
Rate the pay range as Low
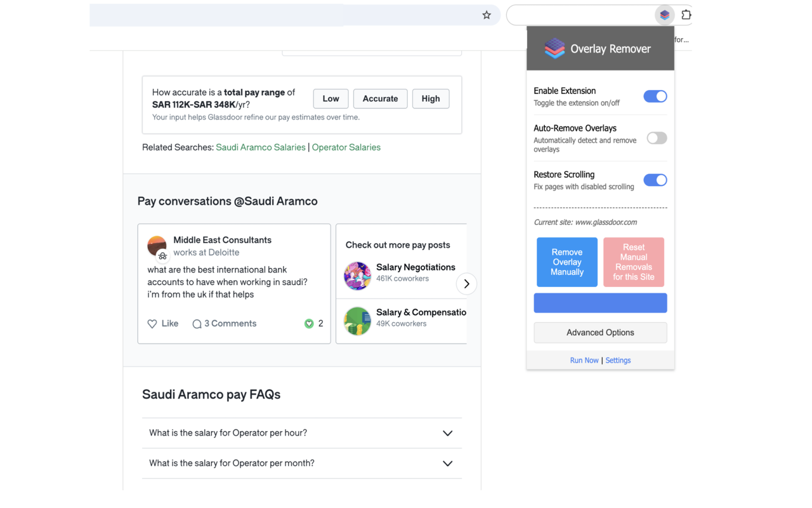331,98
